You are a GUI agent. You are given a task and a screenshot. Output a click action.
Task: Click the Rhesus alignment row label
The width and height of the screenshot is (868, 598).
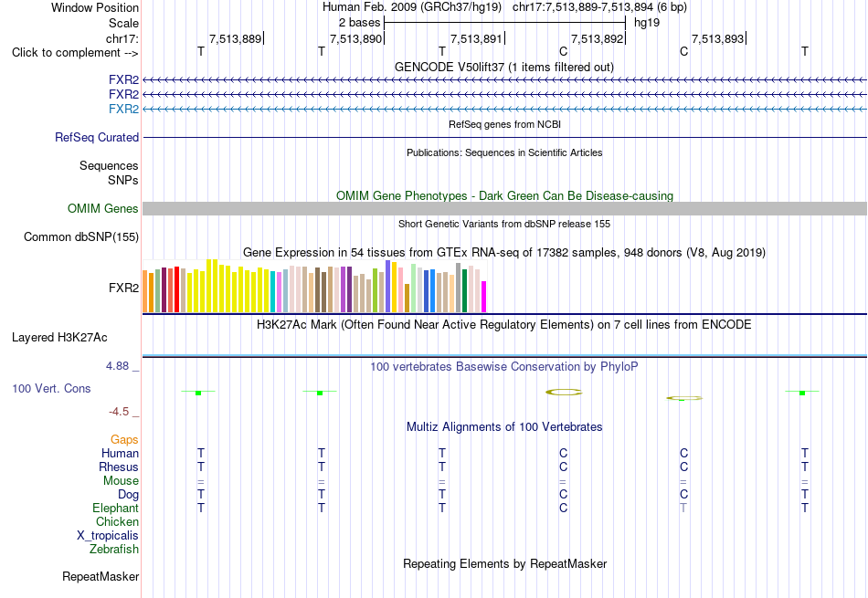click(x=119, y=467)
